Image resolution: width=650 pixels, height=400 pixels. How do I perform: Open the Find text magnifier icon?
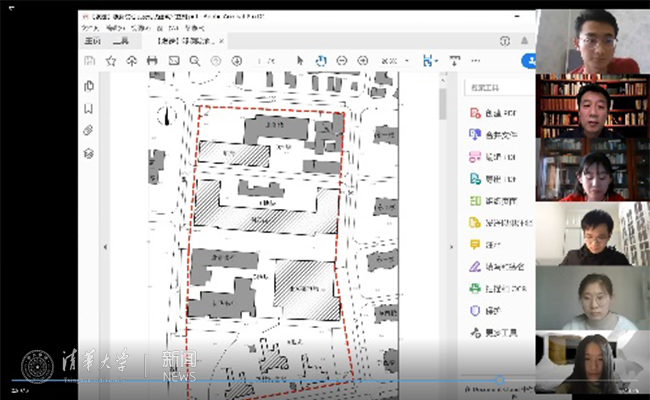pos(194,61)
